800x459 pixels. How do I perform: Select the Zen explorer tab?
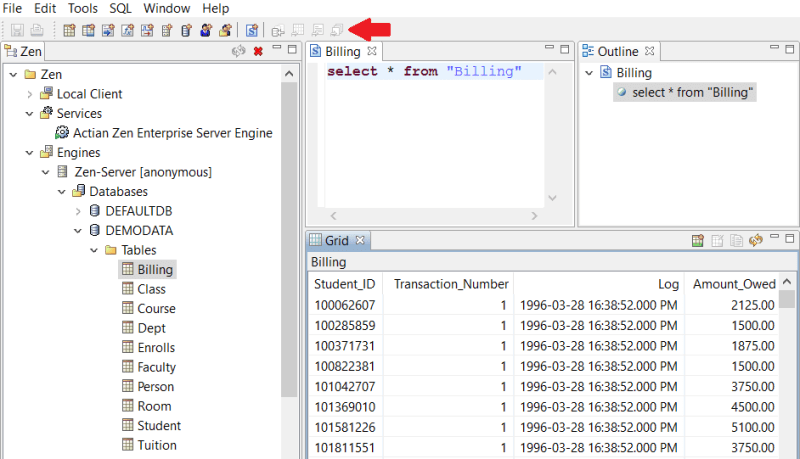point(23,51)
